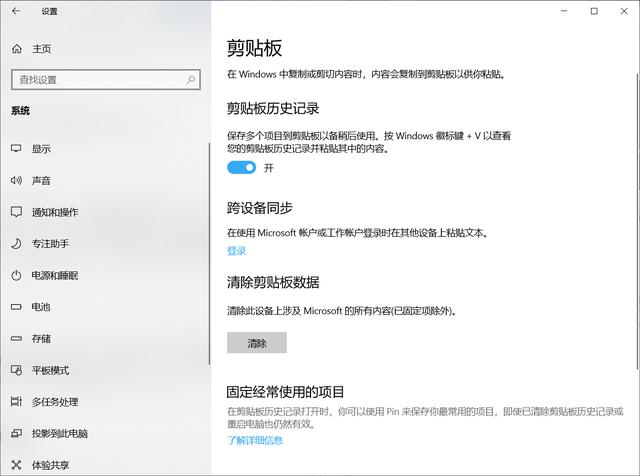Click the home icon beside 主页
Image resolution: width=640 pixels, height=476 pixels.
tap(17, 49)
